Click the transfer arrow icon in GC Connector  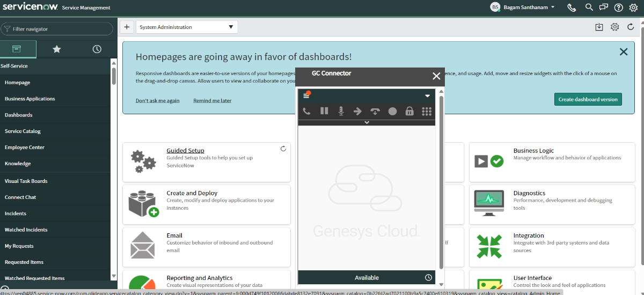[357, 111]
